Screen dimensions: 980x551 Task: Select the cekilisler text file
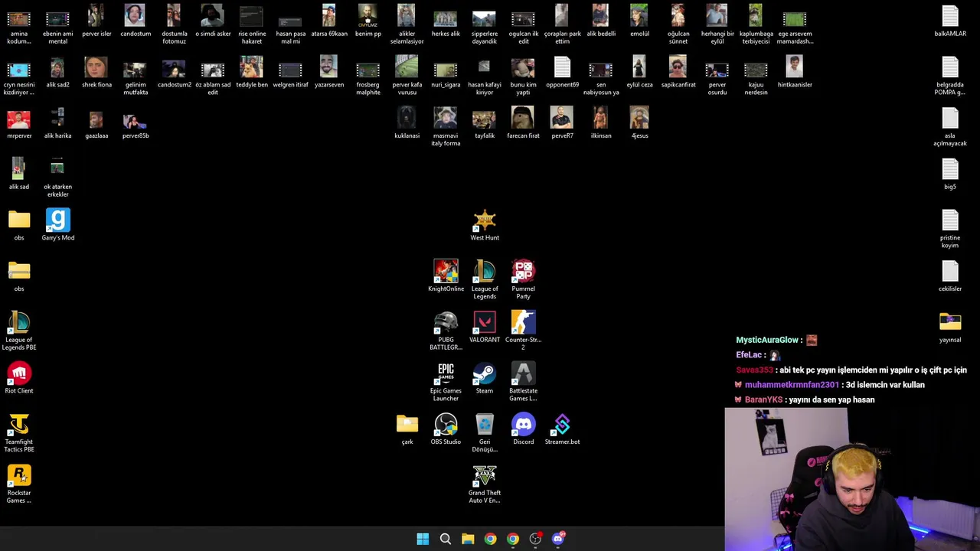click(950, 276)
